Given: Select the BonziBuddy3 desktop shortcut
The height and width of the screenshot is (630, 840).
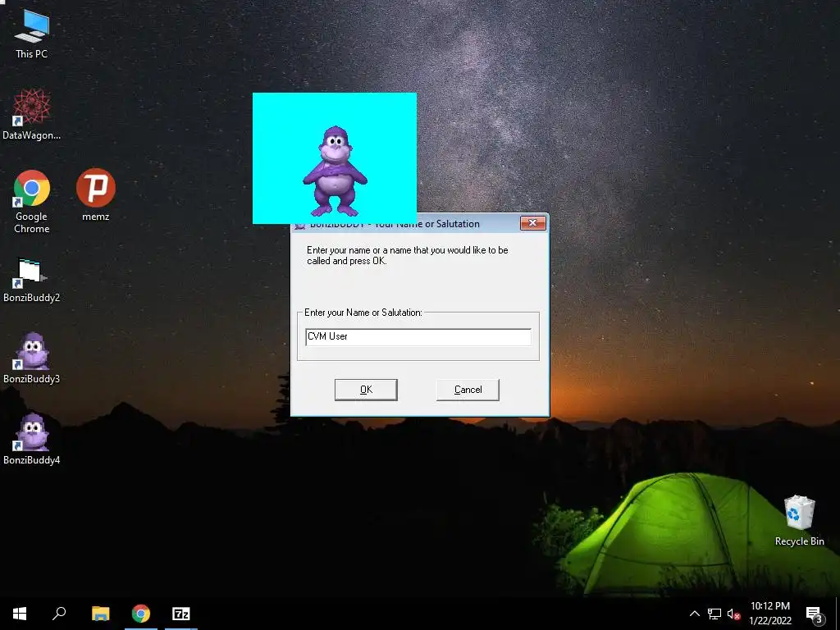Looking at the screenshot, I should pyautogui.click(x=32, y=358).
